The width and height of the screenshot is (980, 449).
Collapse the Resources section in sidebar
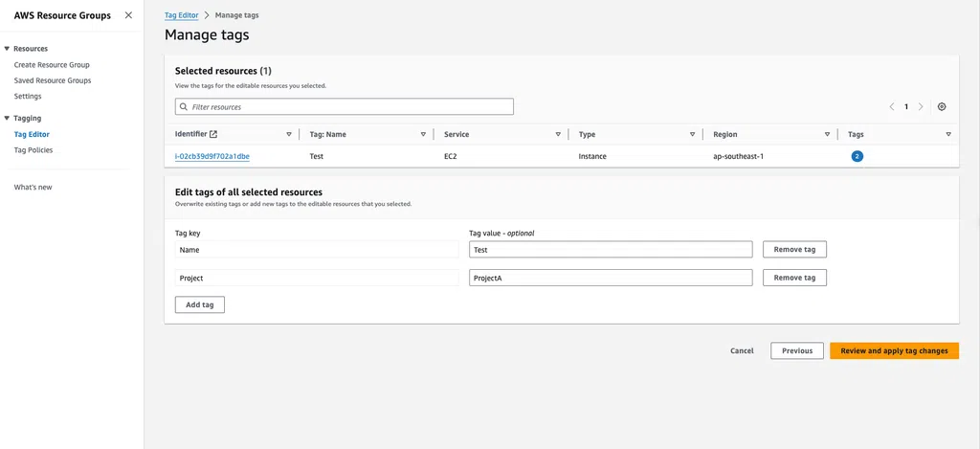[x=7, y=48]
